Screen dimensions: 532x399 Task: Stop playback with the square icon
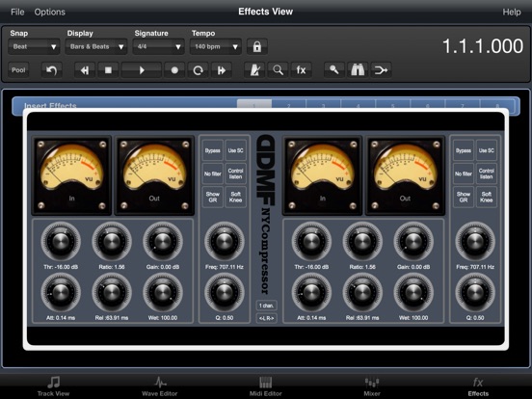pyautogui.click(x=108, y=70)
